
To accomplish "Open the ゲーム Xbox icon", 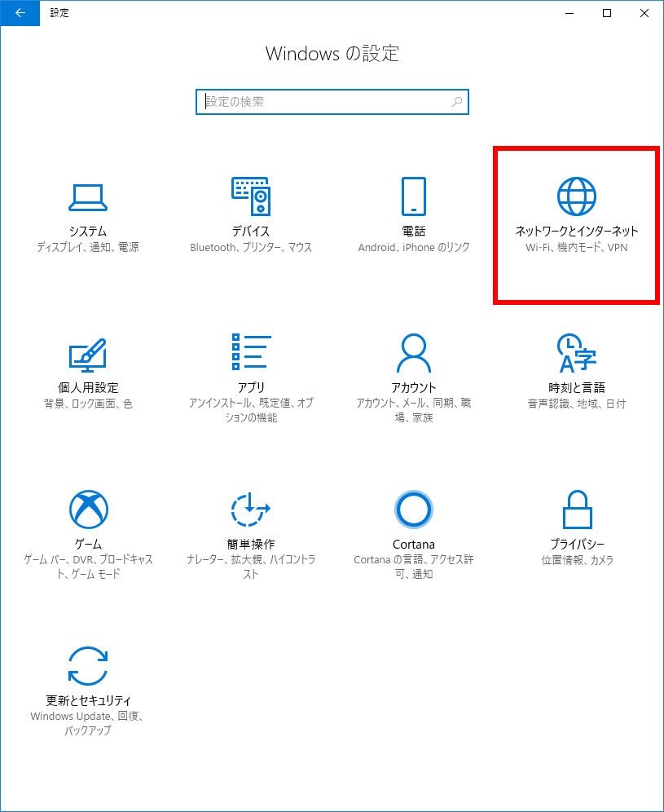I will tap(89, 509).
